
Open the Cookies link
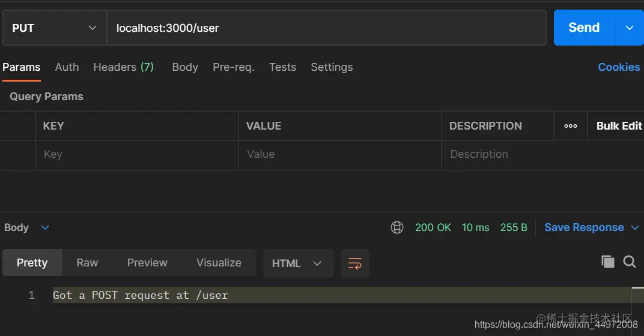pos(619,67)
